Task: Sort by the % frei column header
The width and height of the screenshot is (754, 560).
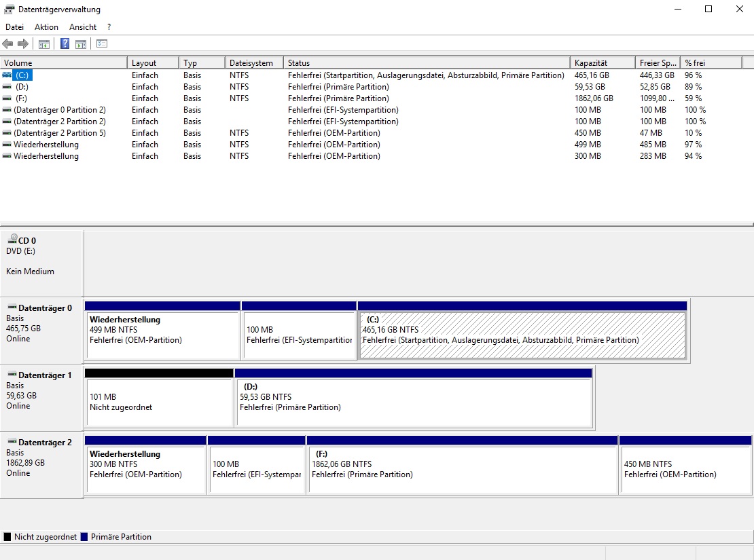Action: pyautogui.click(x=711, y=63)
